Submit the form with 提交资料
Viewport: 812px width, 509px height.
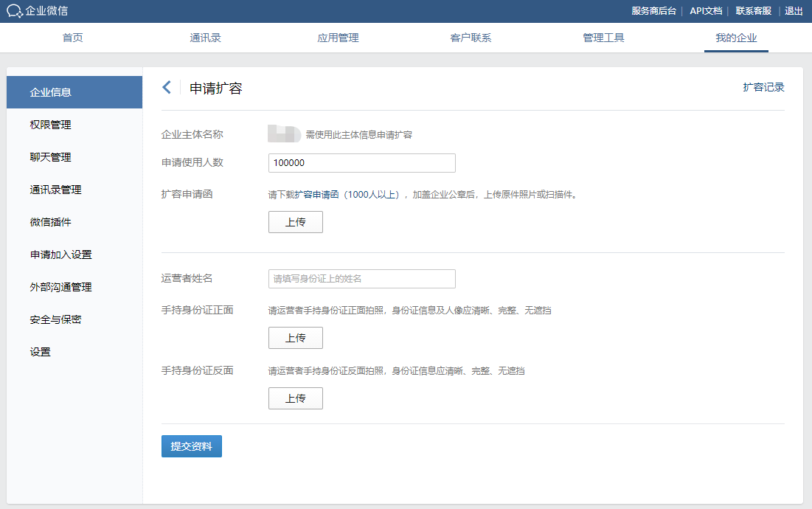tap(192, 446)
